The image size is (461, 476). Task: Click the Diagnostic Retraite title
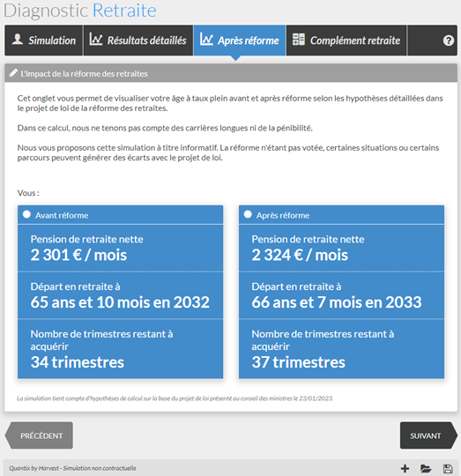point(80,11)
